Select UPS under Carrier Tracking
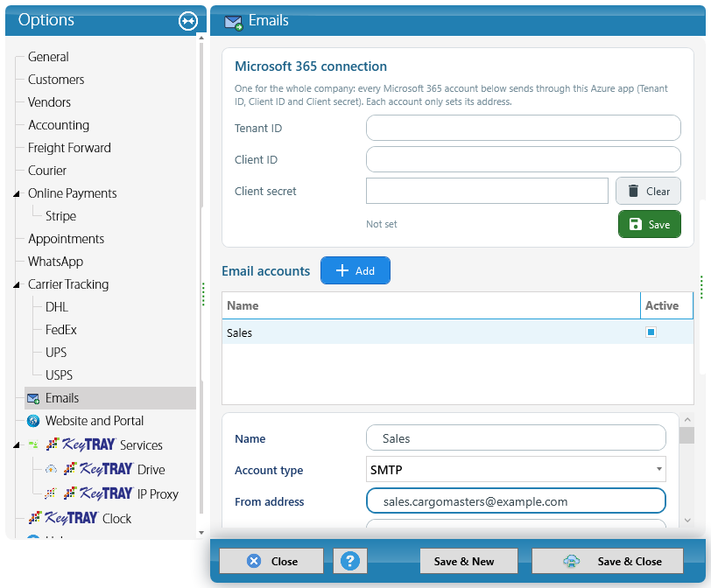711x588 pixels. point(56,353)
